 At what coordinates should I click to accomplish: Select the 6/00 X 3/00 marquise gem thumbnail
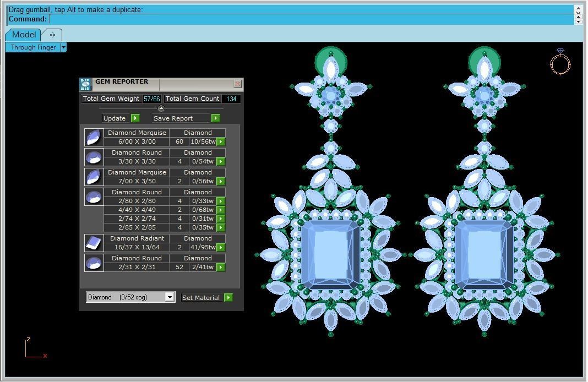[x=94, y=137]
